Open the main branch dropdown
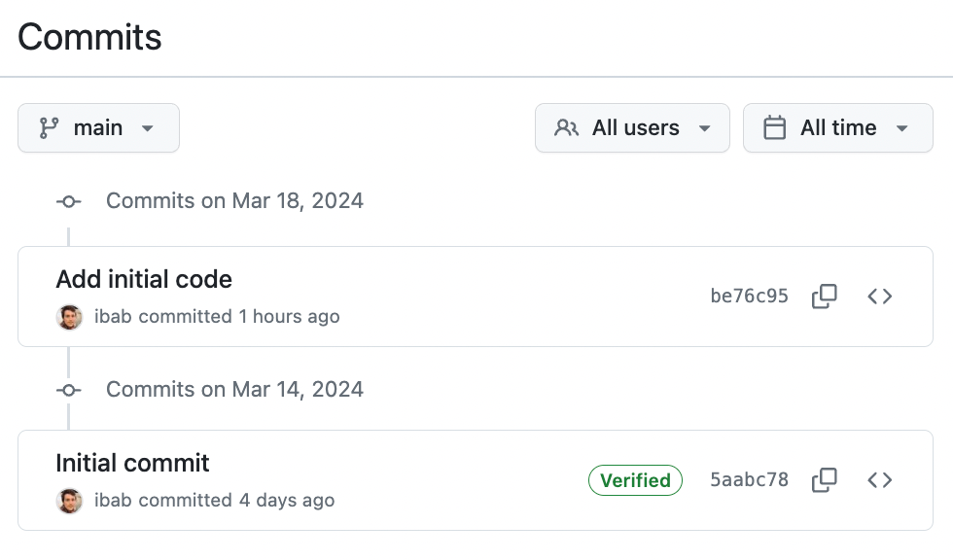 coord(98,127)
